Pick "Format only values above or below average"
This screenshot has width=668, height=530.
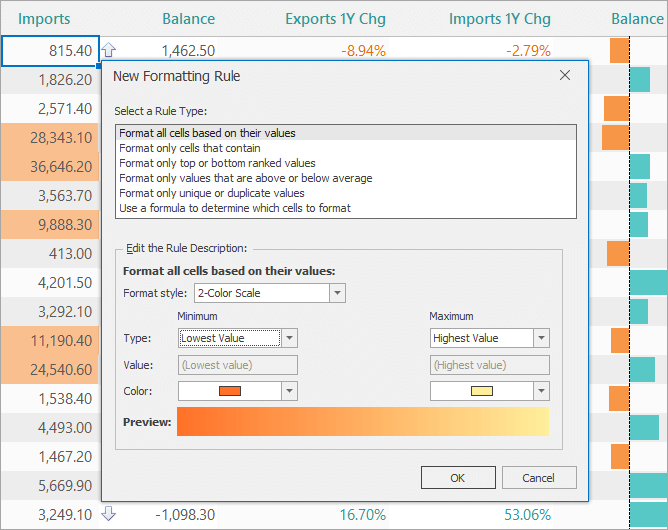pos(245,178)
